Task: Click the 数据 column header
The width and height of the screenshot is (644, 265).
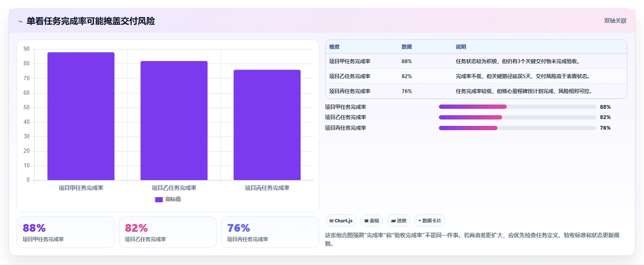Action: coord(407,47)
